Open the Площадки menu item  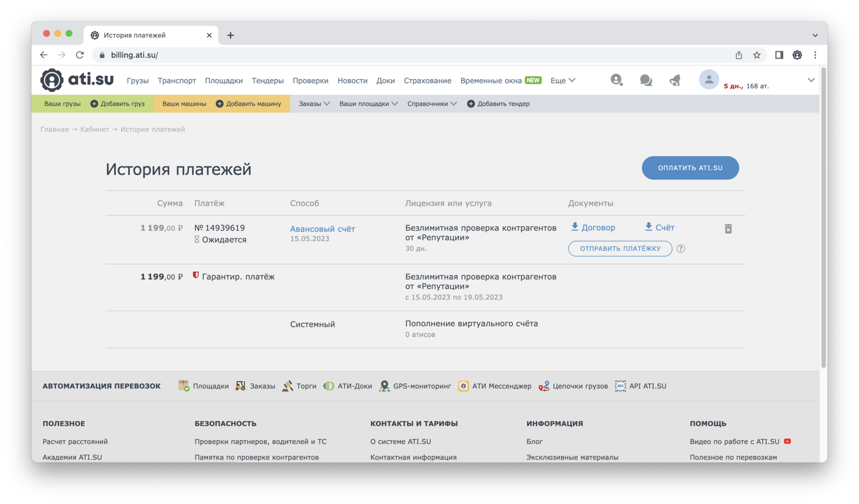[223, 80]
